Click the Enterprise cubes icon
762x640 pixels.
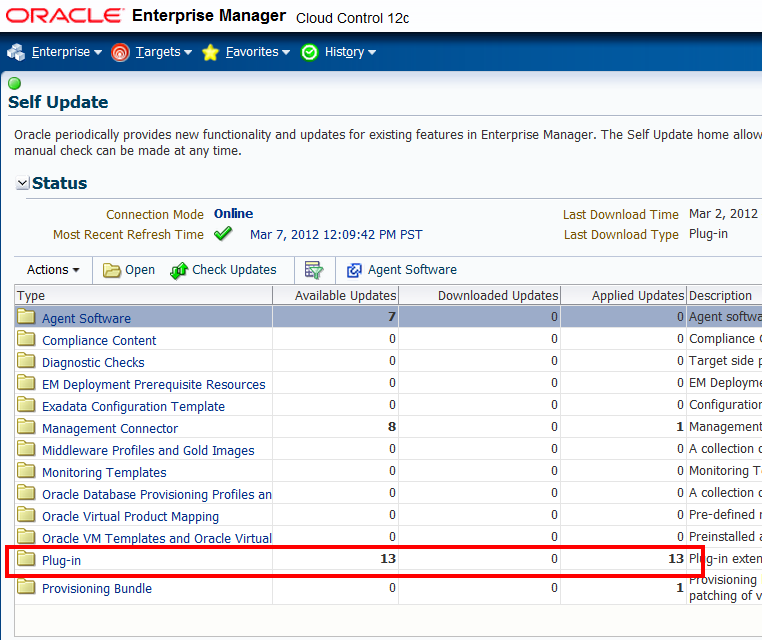pos(16,52)
